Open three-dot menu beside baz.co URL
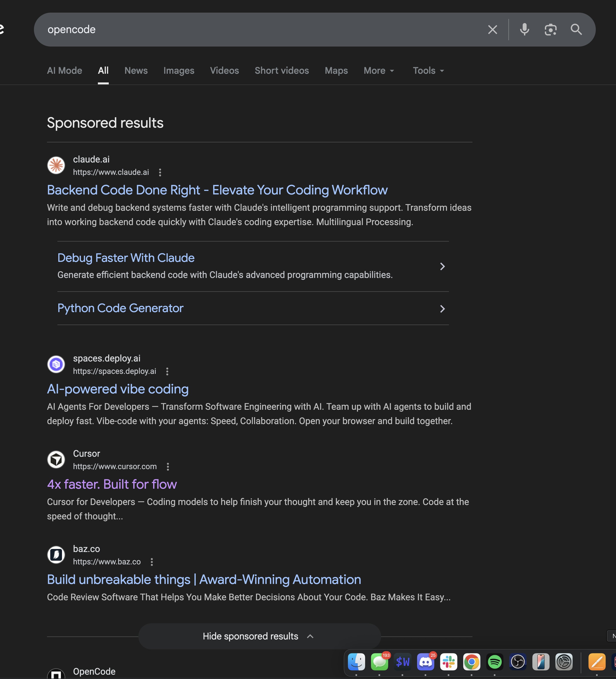This screenshot has width=616, height=679. pos(152,562)
